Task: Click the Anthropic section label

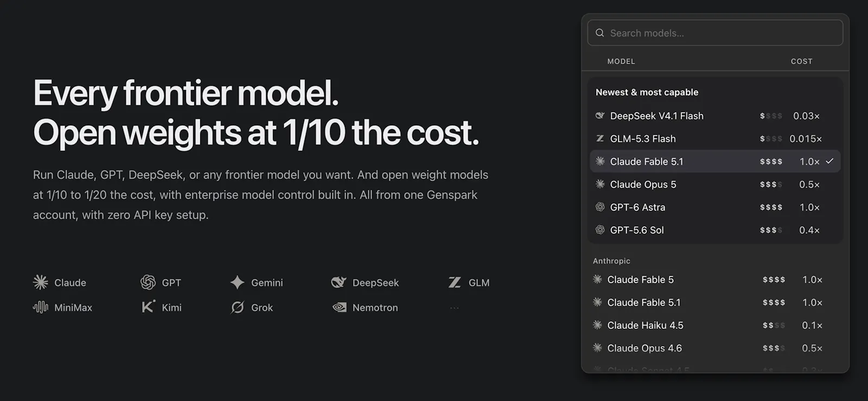Action: tap(611, 261)
